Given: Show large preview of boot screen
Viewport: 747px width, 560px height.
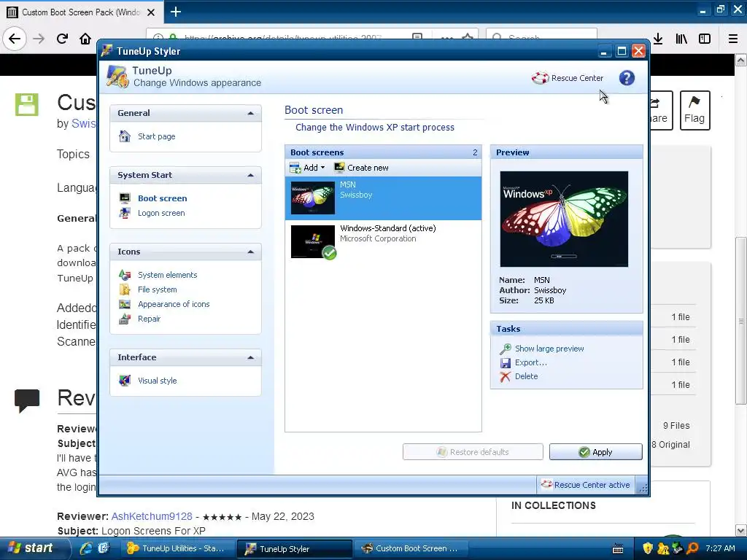Looking at the screenshot, I should point(549,349).
